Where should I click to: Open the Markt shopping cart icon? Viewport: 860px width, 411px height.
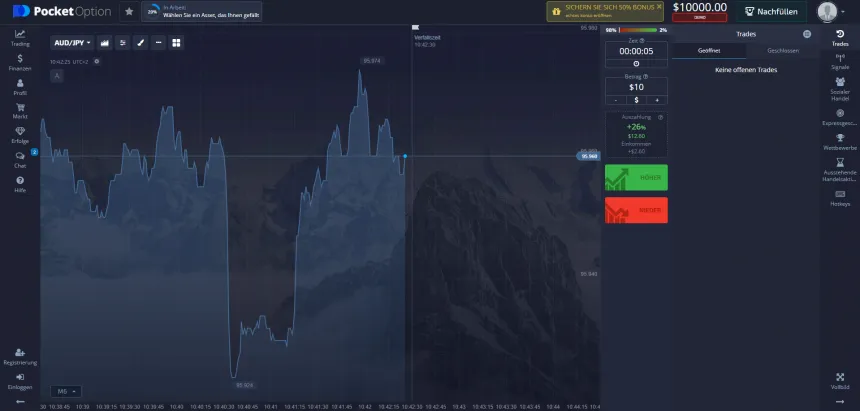point(20,110)
